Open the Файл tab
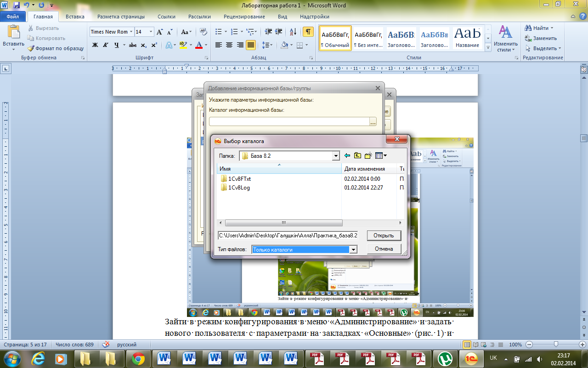The width and height of the screenshot is (588, 368). click(x=13, y=17)
